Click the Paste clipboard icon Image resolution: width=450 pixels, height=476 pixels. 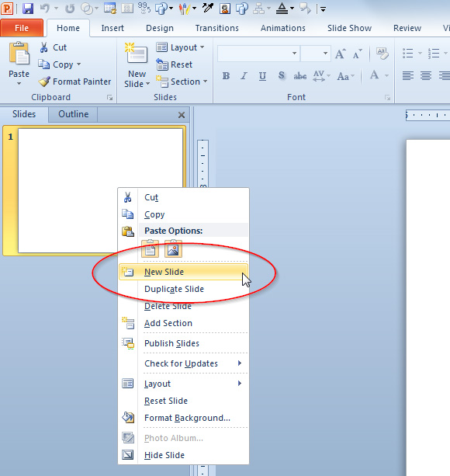coord(19,54)
